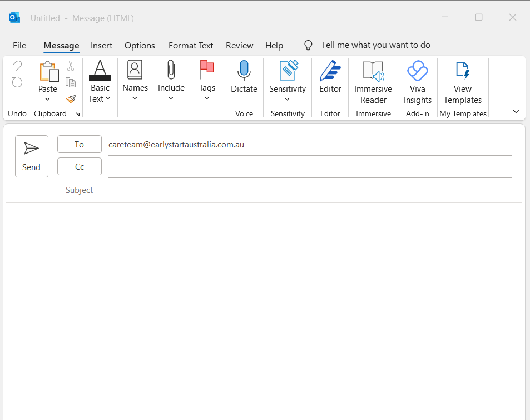
Task: Open the Sensitivity label menu
Action: pos(288,81)
